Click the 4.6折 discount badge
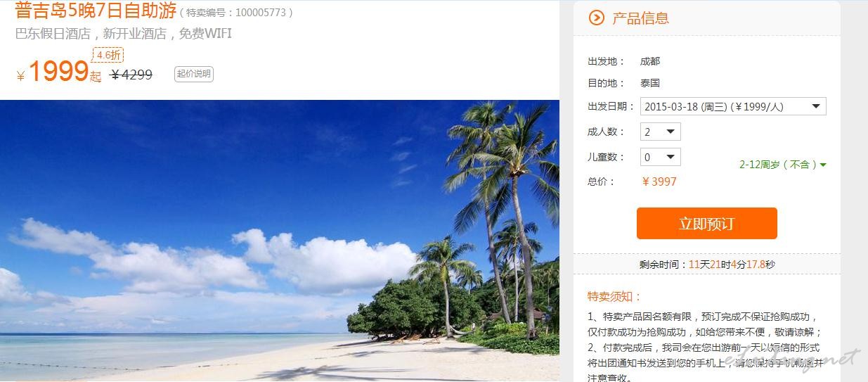 click(x=109, y=55)
